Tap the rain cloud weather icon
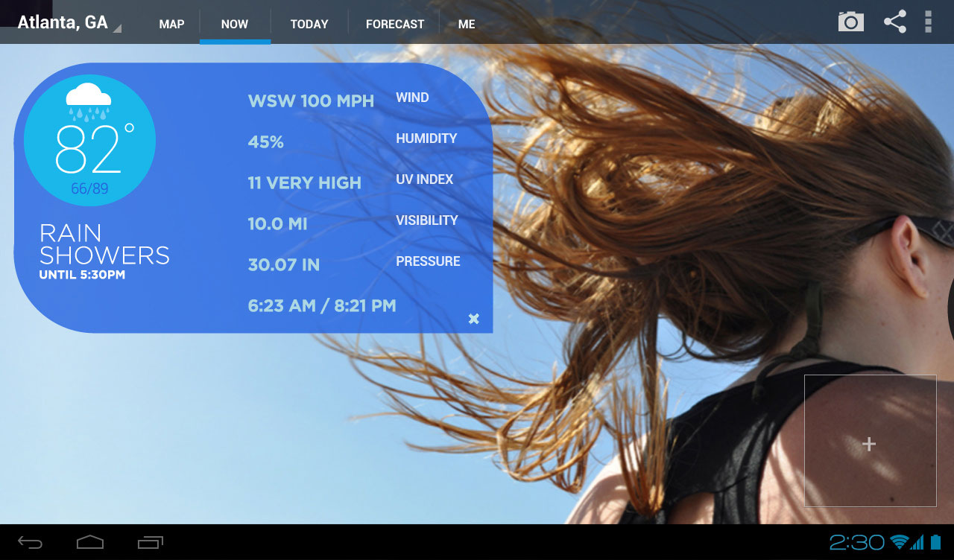This screenshot has width=954, height=560. 89,101
